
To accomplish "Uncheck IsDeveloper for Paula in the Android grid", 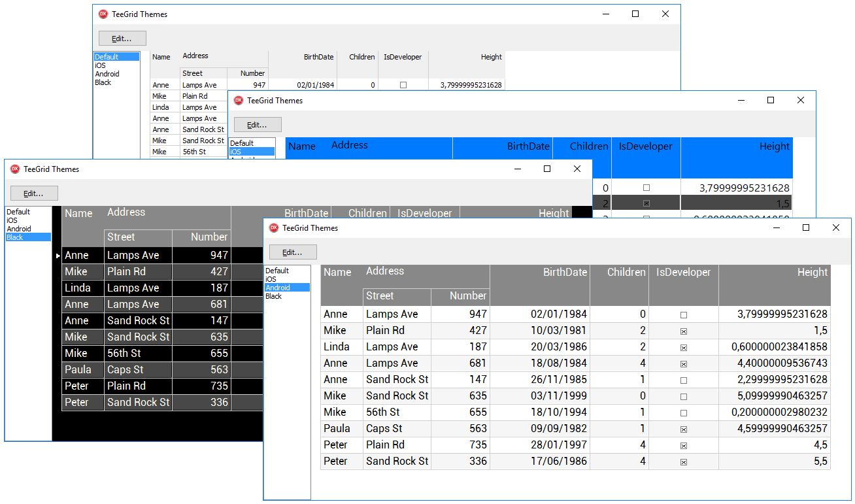I will 684,429.
